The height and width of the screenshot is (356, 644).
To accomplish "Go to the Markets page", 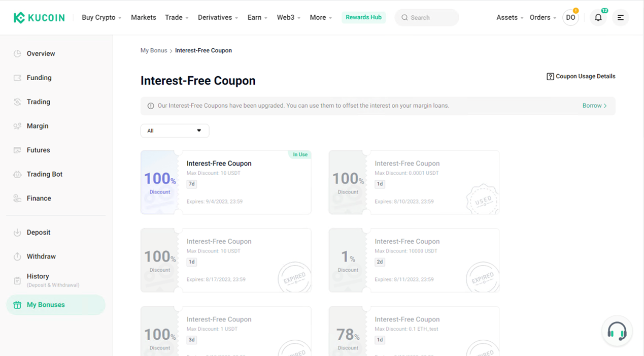I will [144, 17].
